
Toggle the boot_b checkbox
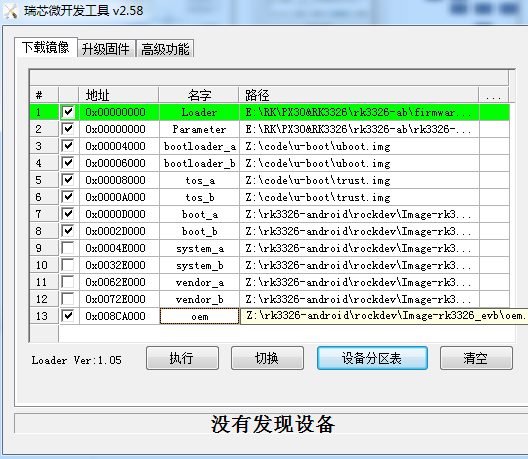click(x=68, y=231)
